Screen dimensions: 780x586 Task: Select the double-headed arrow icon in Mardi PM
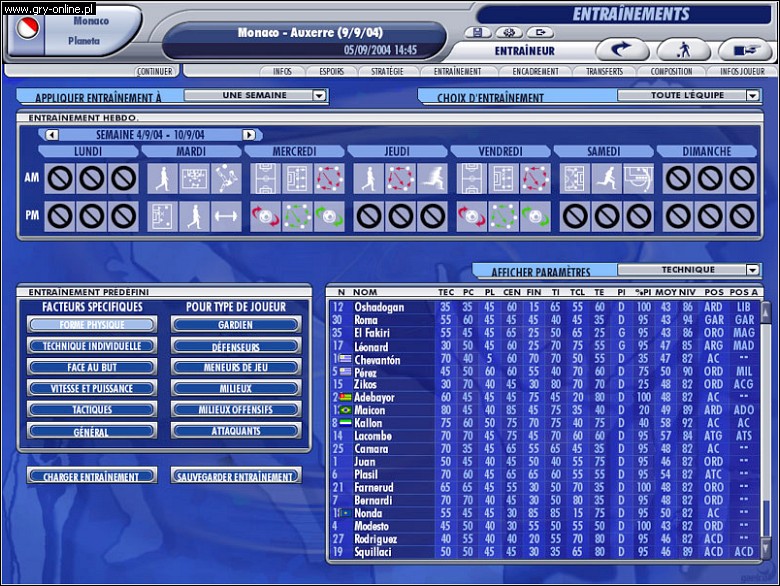pos(226,216)
